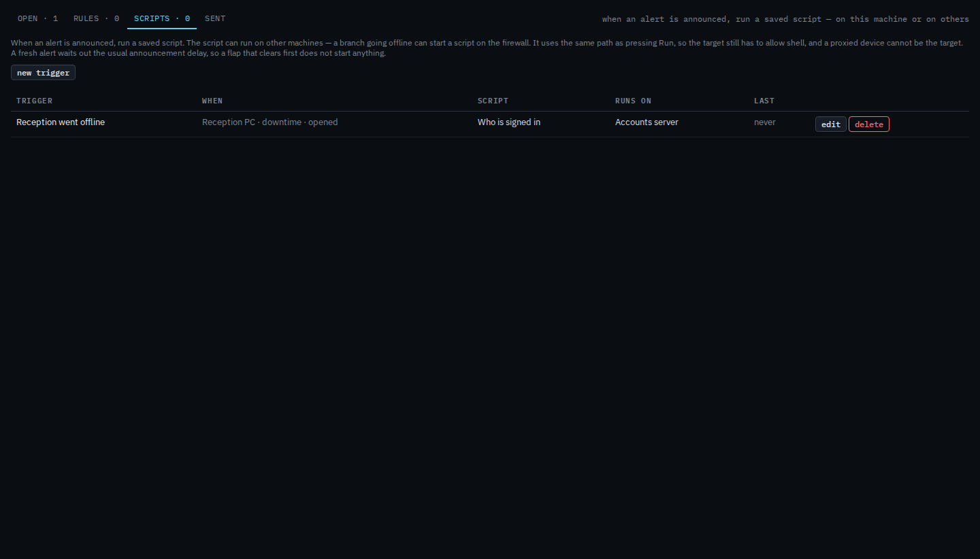Click the 'Accounts server' target cell
Screen dimensions: 980x559
click(647, 122)
